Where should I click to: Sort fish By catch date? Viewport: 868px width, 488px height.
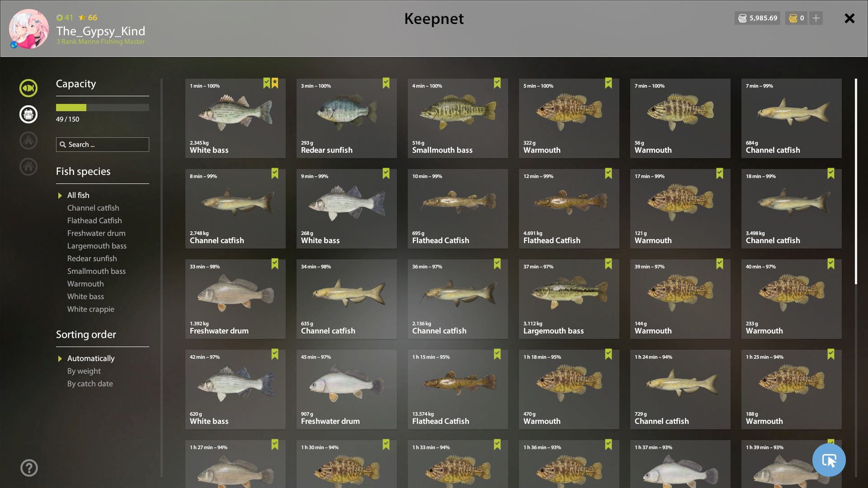click(x=90, y=384)
